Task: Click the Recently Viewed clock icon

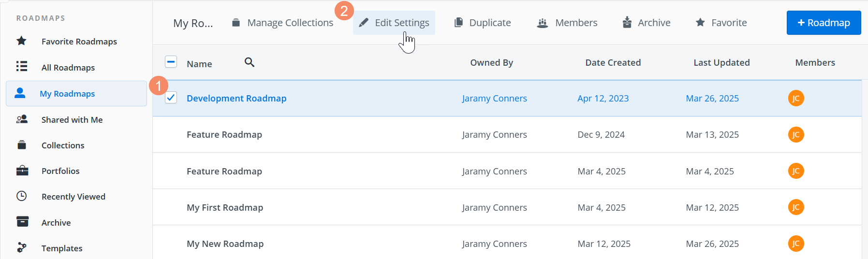Action: (22, 196)
